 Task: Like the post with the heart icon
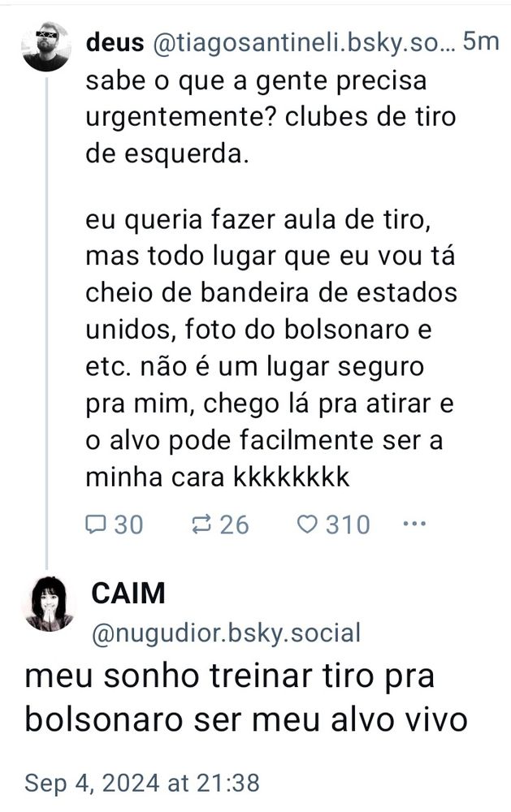pos(307,524)
